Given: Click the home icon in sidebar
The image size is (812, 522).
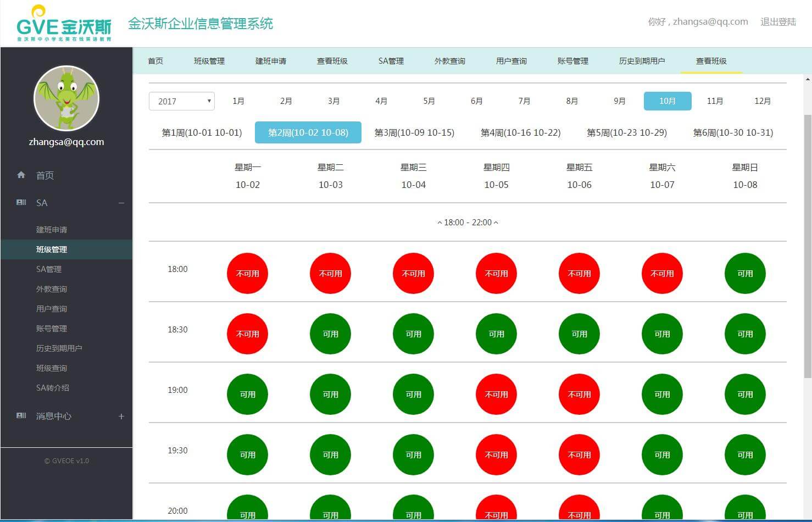Looking at the screenshot, I should (21, 175).
